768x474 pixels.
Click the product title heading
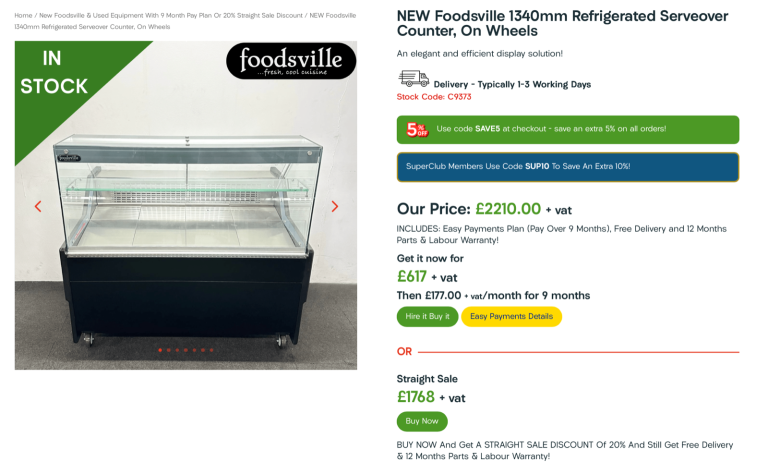click(562, 23)
